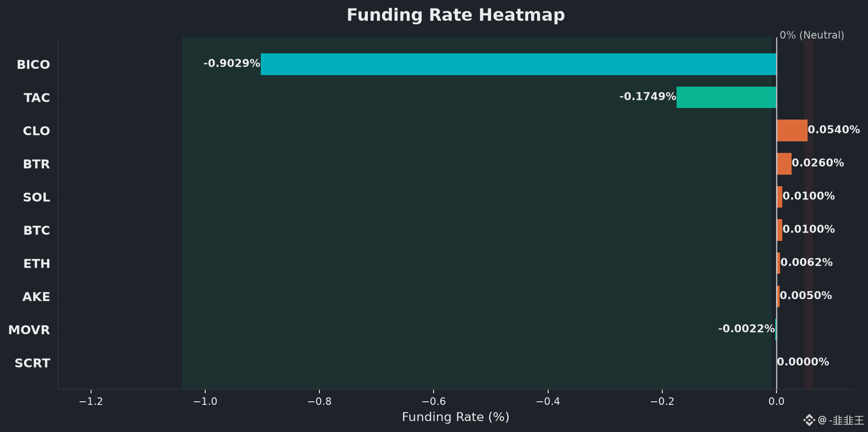Image resolution: width=868 pixels, height=432 pixels.
Task: Click the 0.0 axis tick label
Action: pos(776,402)
